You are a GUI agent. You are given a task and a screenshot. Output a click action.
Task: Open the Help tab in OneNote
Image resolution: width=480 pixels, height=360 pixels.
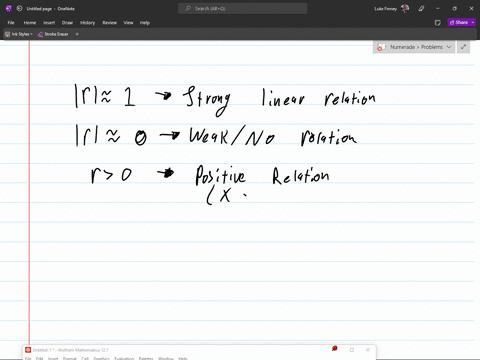coord(145,23)
